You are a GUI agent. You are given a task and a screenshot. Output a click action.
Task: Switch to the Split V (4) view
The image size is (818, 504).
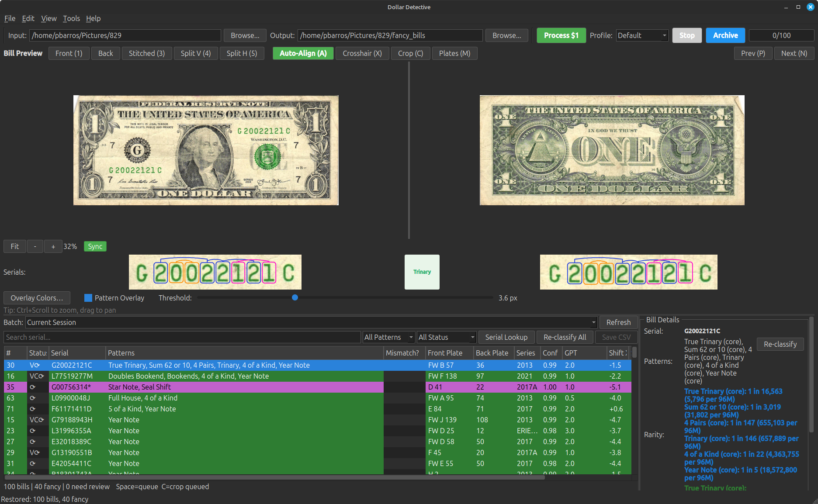click(x=196, y=53)
